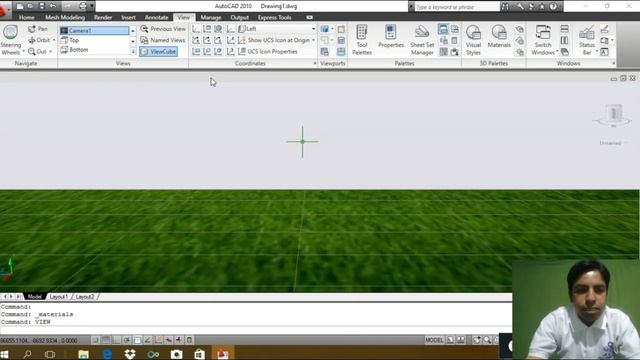The height and width of the screenshot is (360, 640).
Task: Click the Windows Start button
Action: click(4, 354)
